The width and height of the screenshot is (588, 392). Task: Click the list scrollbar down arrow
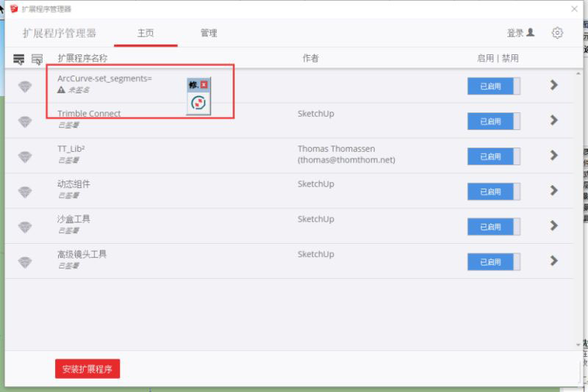pos(578,344)
